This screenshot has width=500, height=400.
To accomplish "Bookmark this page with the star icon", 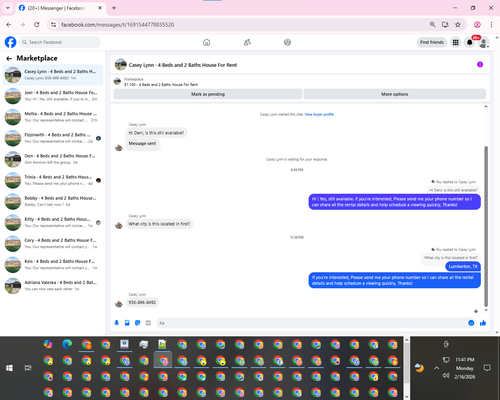I will coord(458,25).
